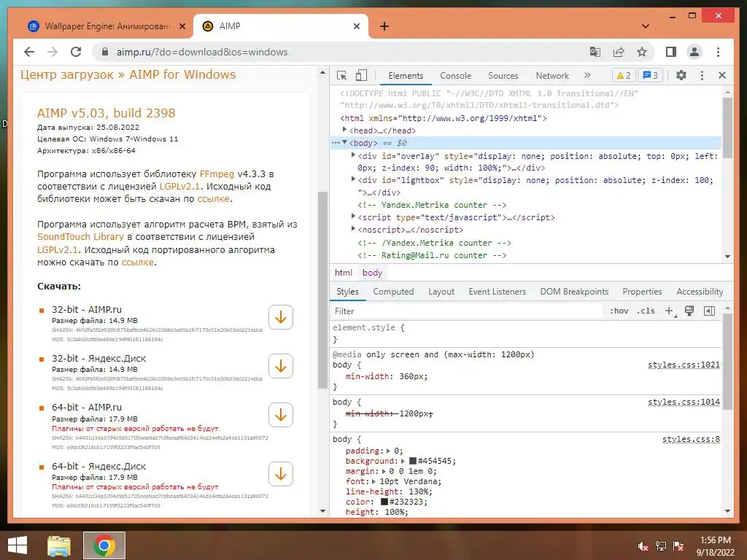The height and width of the screenshot is (560, 747).
Task: Click the new style rule plus icon
Action: tap(670, 311)
